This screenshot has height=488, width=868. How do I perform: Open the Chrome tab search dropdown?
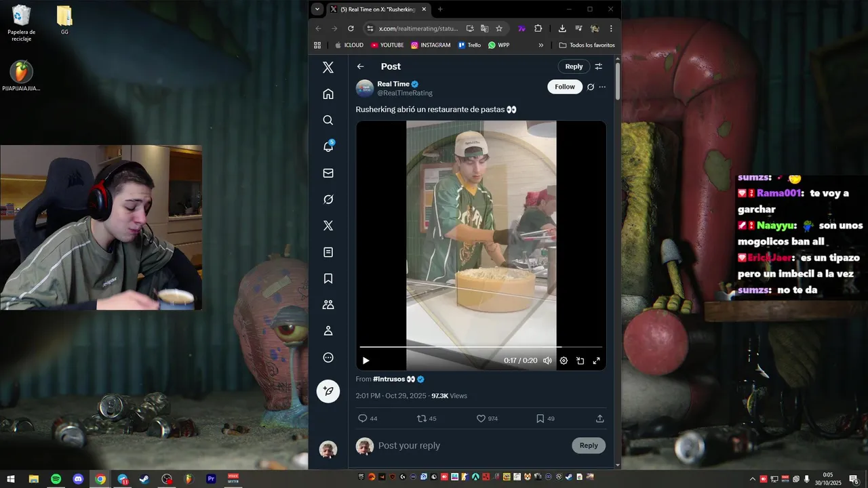[317, 9]
